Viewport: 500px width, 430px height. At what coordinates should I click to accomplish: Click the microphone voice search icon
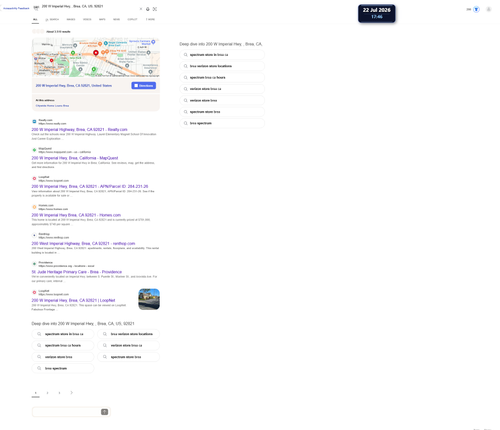148,9
